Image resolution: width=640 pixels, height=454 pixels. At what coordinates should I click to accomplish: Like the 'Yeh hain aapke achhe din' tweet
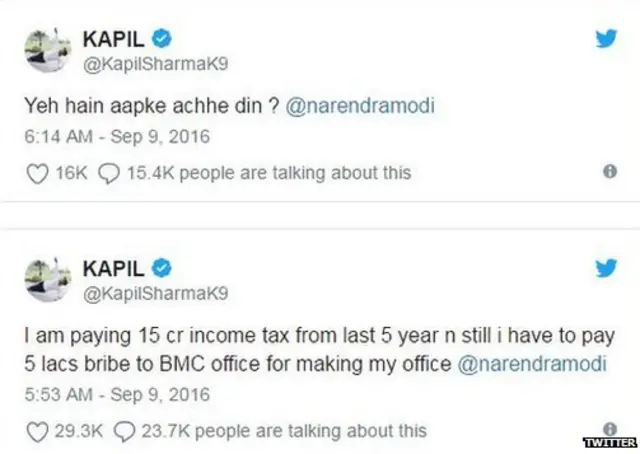37,173
